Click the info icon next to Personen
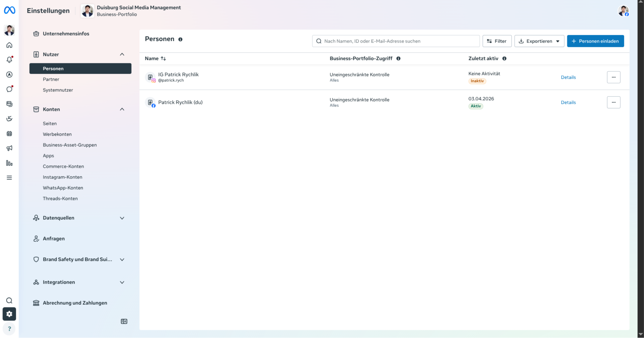This screenshot has width=644, height=338. tap(180, 39)
